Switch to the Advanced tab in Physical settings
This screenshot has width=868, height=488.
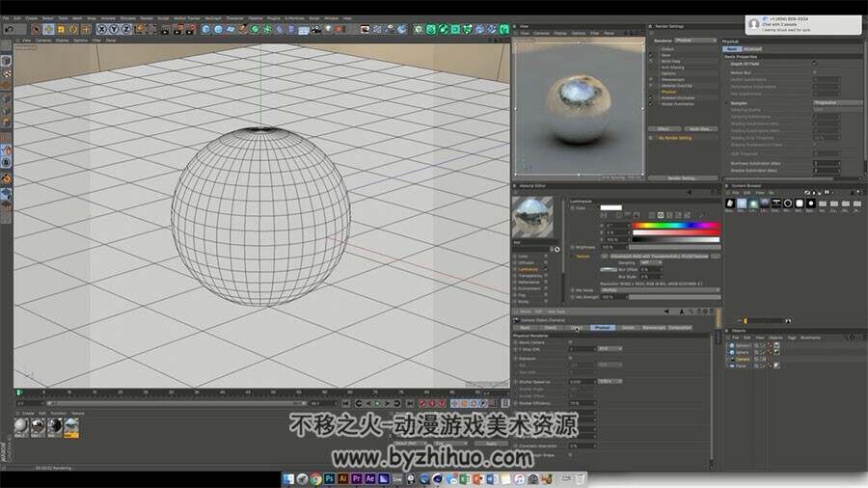751,48
